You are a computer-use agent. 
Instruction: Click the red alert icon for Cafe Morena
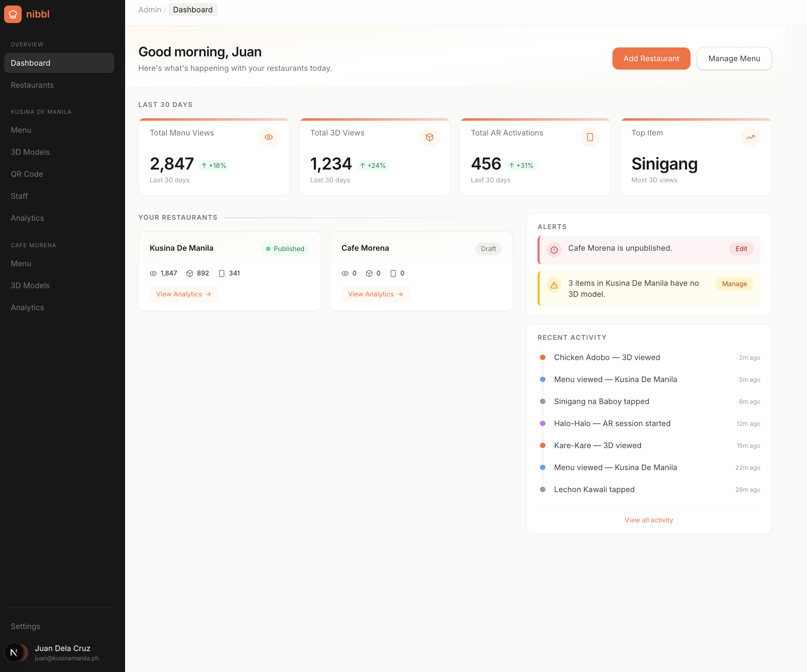click(x=554, y=250)
